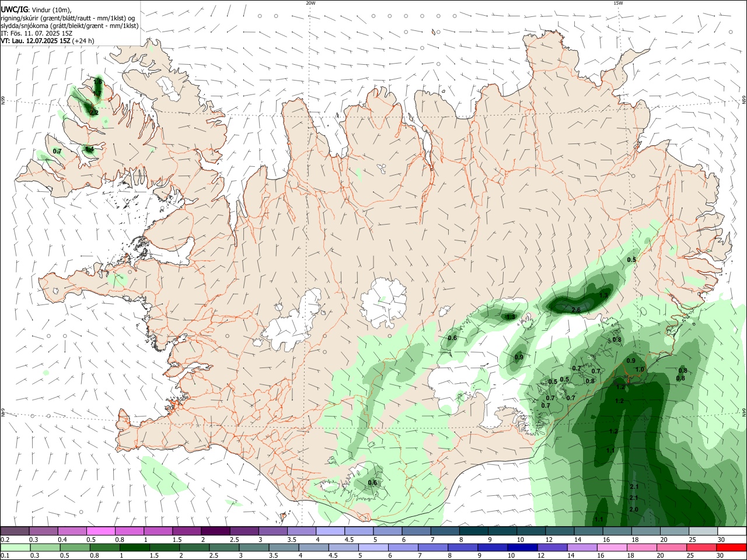Click the palest green swatch starting the rain scale
This screenshot has height=560, width=747.
tap(15, 548)
